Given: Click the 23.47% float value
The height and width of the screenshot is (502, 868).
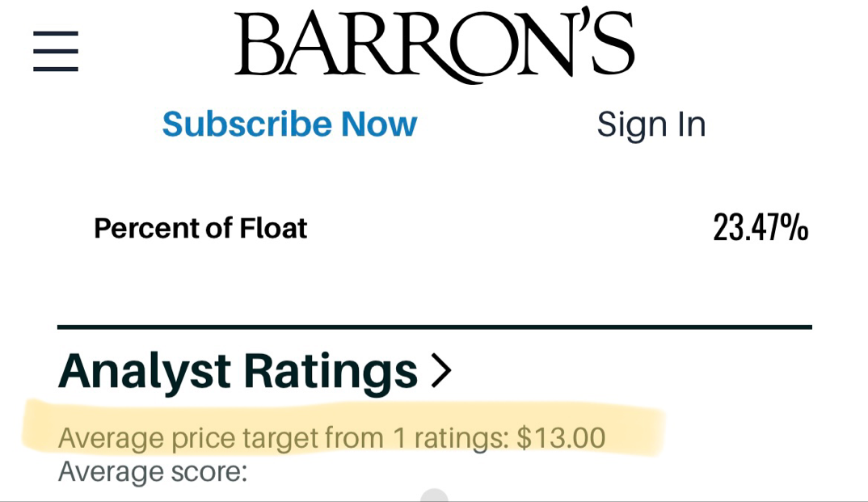Looking at the screenshot, I should tap(760, 228).
